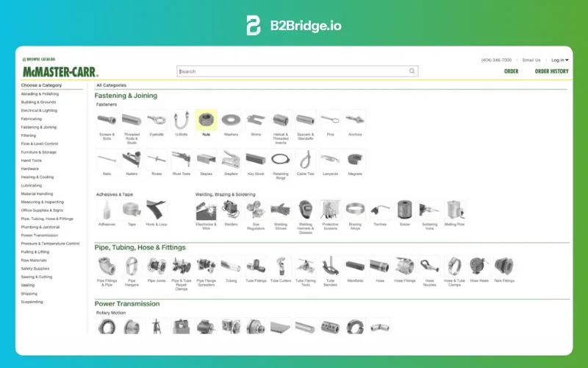Choose Fastening & Joining in sidebar
This screenshot has height=368, width=588.
pos(39,127)
